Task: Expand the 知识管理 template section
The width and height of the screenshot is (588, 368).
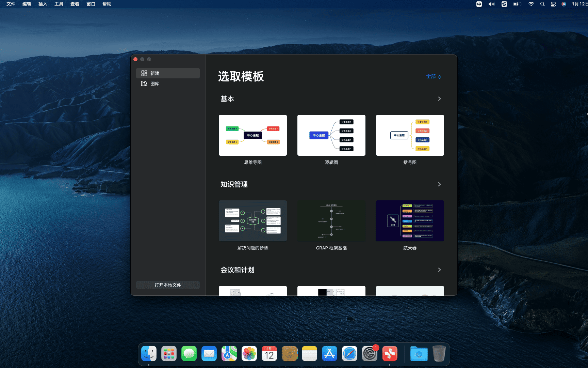Action: coord(439,184)
